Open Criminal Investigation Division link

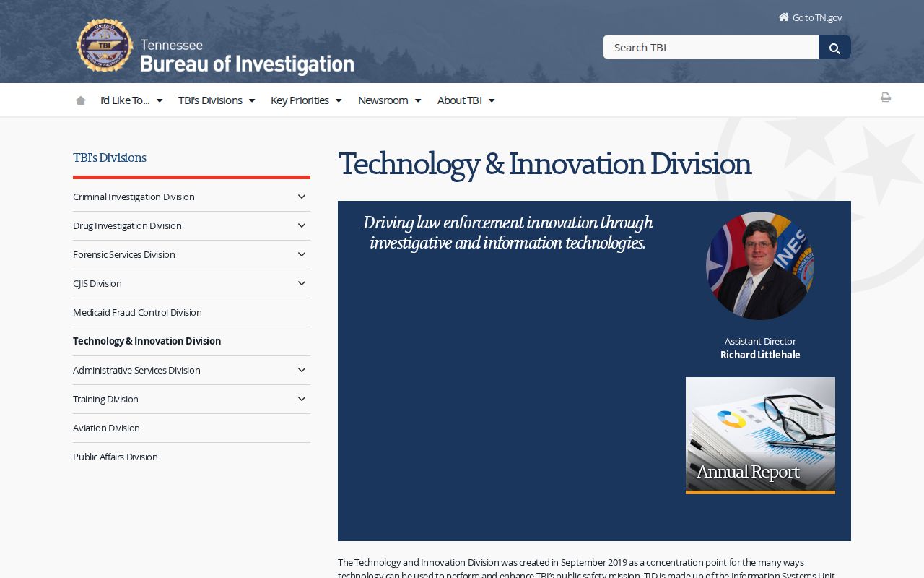134,197
